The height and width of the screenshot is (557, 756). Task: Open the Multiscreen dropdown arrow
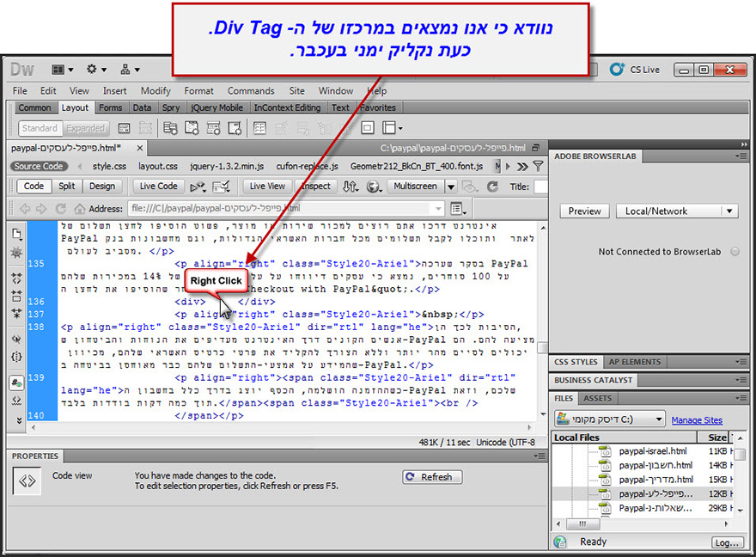point(451,187)
